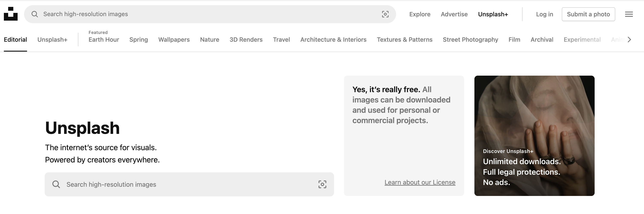644x214 pixels.
Task: Open the Nature category
Action: (210, 40)
